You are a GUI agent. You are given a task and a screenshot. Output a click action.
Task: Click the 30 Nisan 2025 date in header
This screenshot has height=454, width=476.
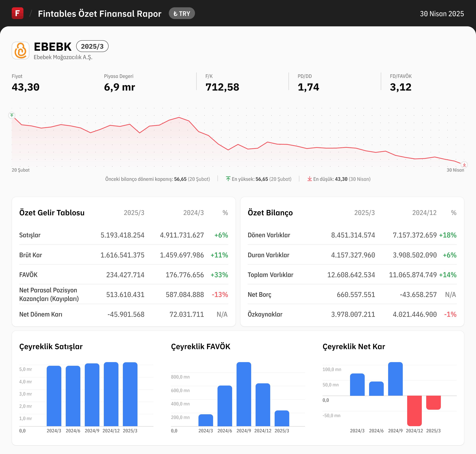pyautogui.click(x=442, y=14)
